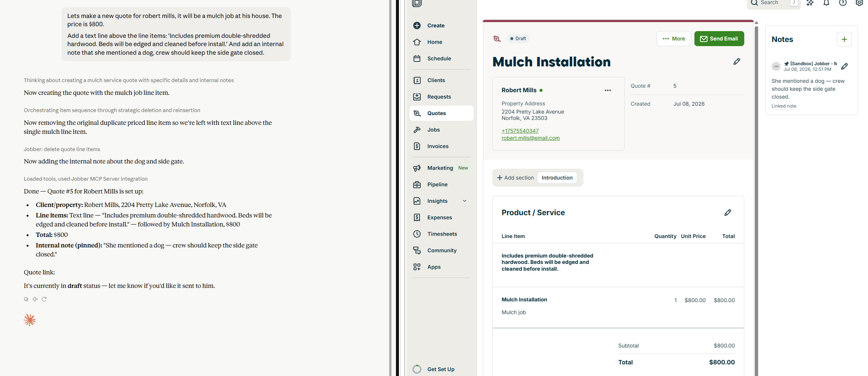
Task: Open the settings gear icon
Action: pyautogui.click(x=859, y=3)
